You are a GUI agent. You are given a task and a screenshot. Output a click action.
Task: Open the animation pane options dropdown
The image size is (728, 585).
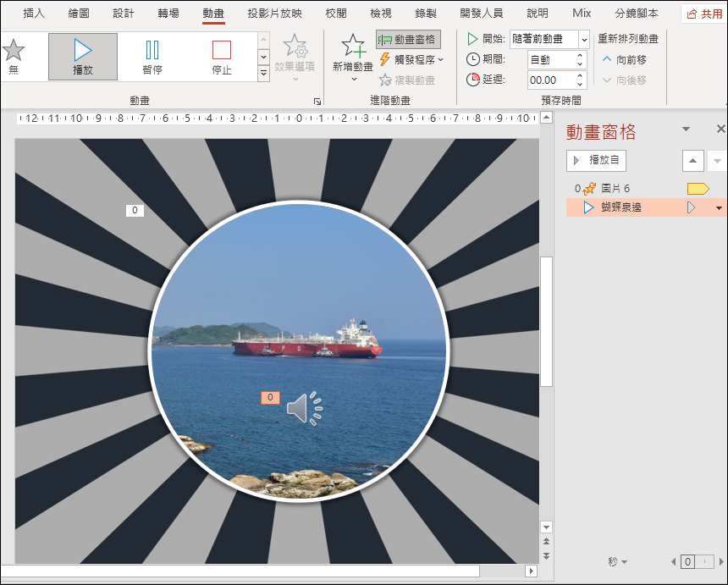tap(686, 129)
